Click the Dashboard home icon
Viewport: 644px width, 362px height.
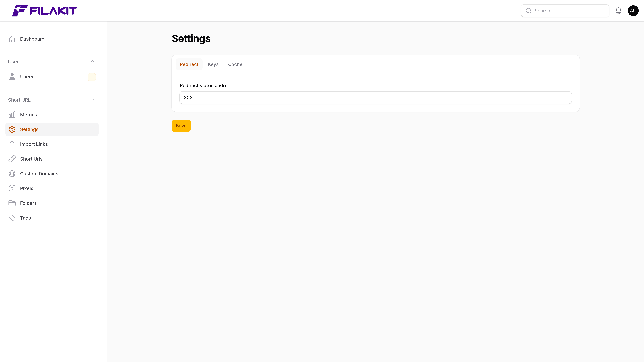(12, 39)
